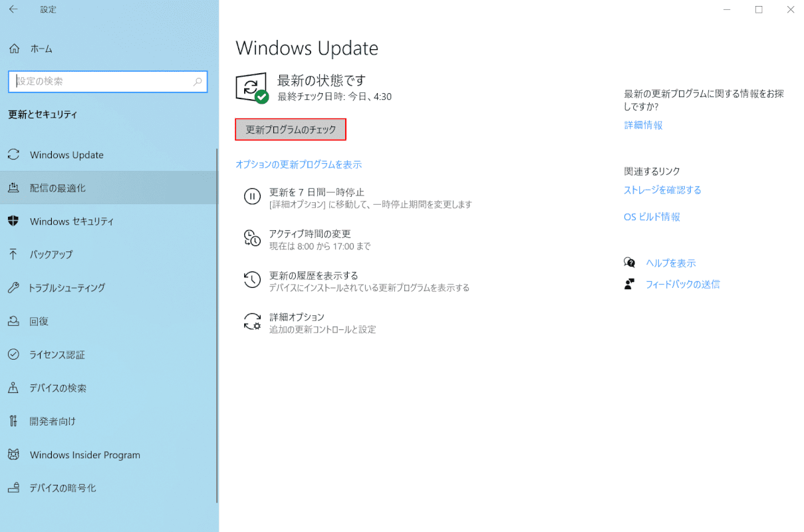Click the 開発者向け tools icon

coord(13,421)
